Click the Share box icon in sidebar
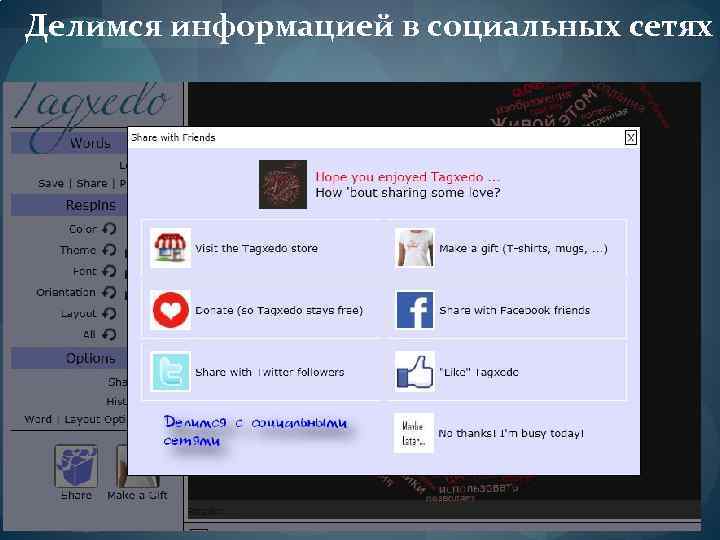 tap(76, 466)
